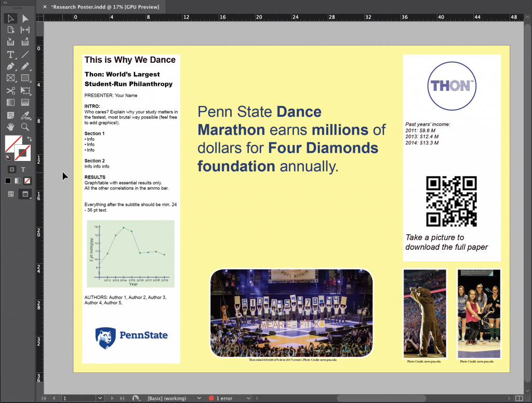
Task: Go to the previous page
Action: click(54, 398)
